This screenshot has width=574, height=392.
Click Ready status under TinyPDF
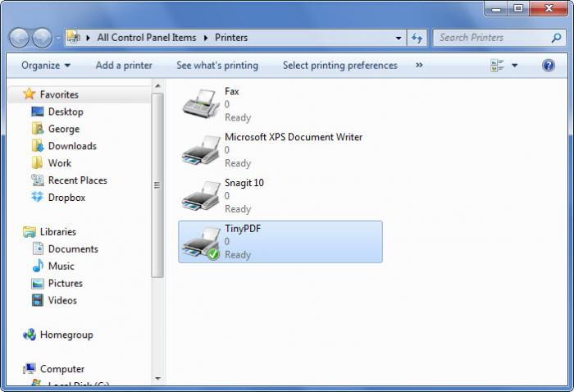(x=238, y=255)
